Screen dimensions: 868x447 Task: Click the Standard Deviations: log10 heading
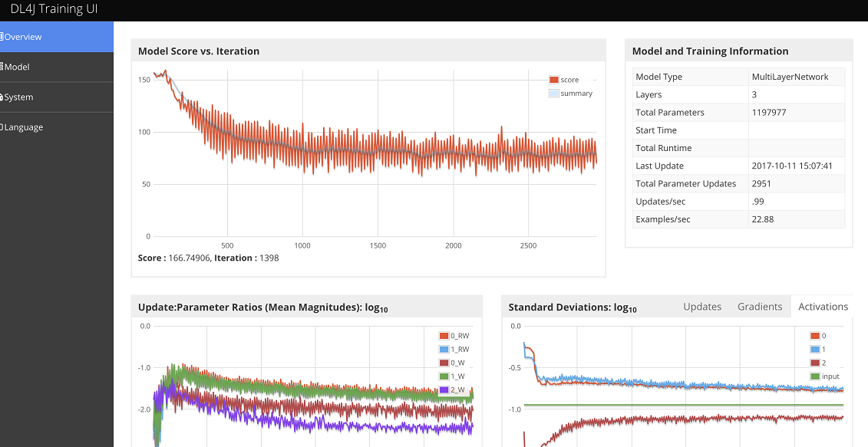pyautogui.click(x=573, y=307)
